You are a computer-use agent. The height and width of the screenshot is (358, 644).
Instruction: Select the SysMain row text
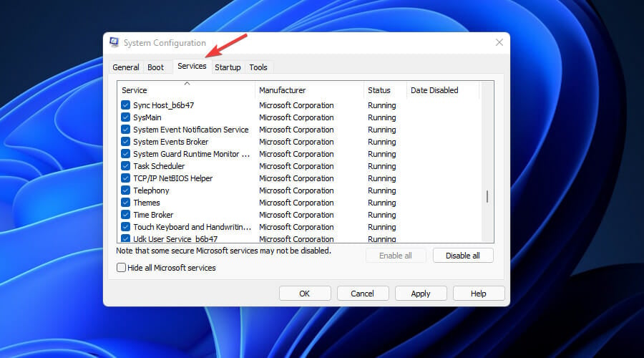(147, 117)
